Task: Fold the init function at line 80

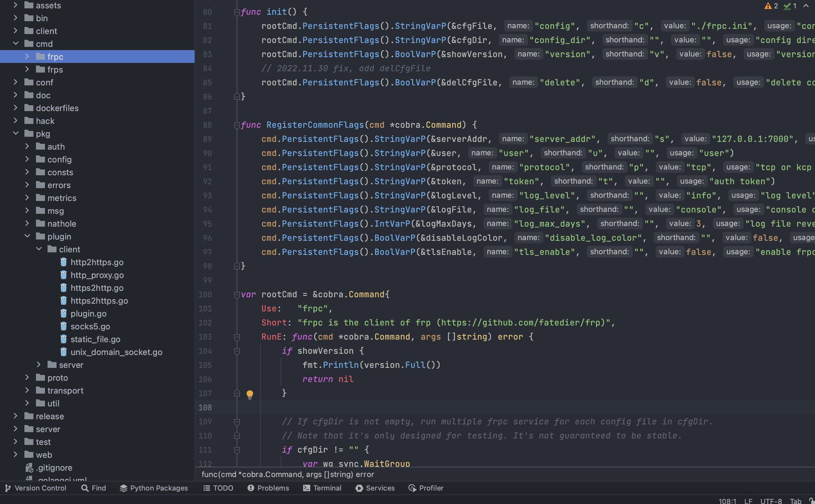Action: pyautogui.click(x=237, y=13)
